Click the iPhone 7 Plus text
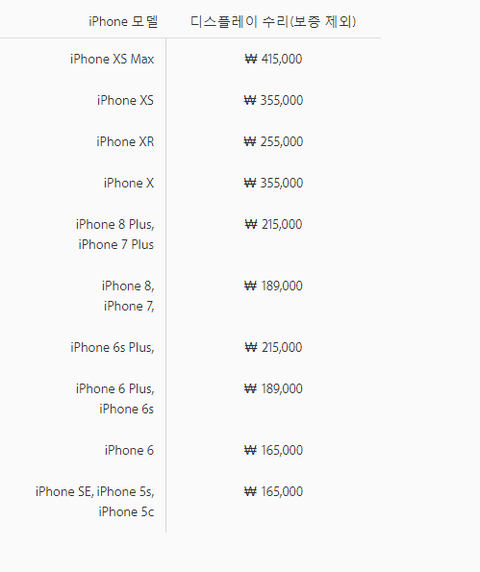This screenshot has width=480, height=572. pyautogui.click(x=116, y=244)
